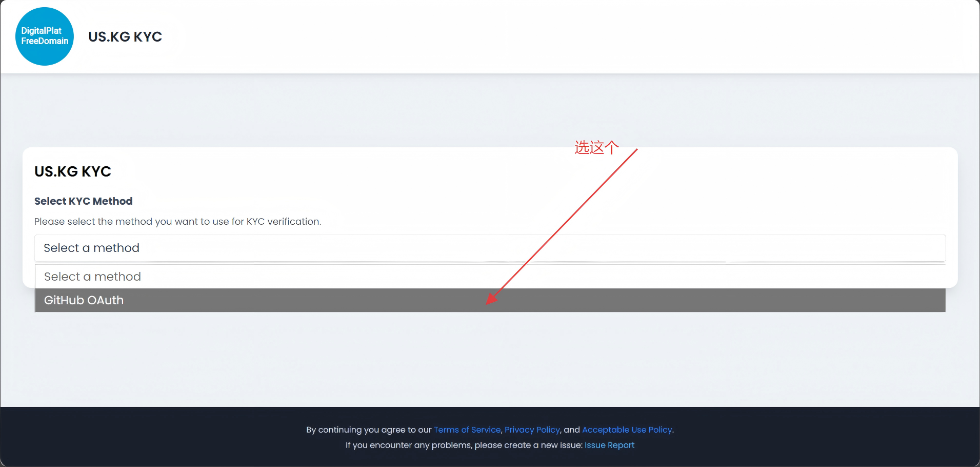This screenshot has height=467, width=980.
Task: Visit the Acceptable Use Policy link
Action: pos(627,430)
